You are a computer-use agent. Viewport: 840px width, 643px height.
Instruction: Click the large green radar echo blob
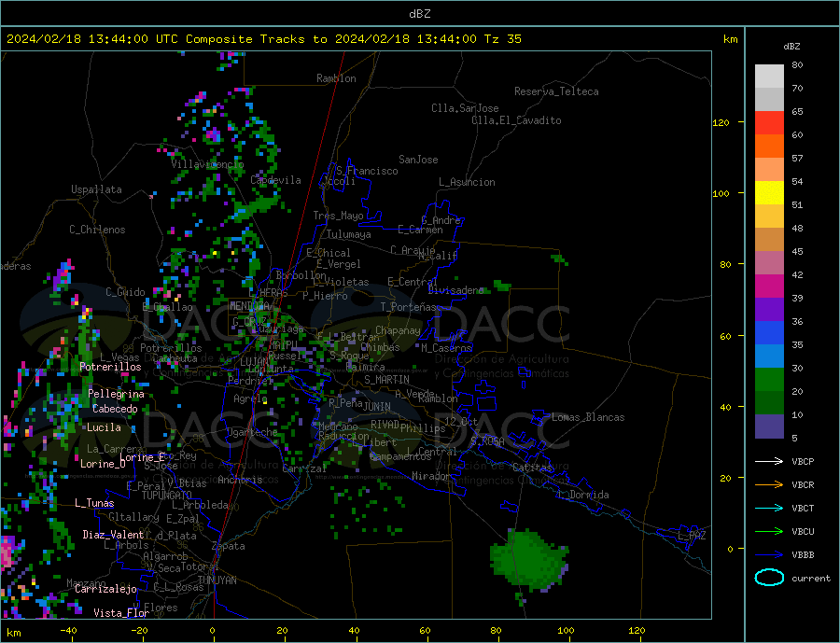(529, 559)
